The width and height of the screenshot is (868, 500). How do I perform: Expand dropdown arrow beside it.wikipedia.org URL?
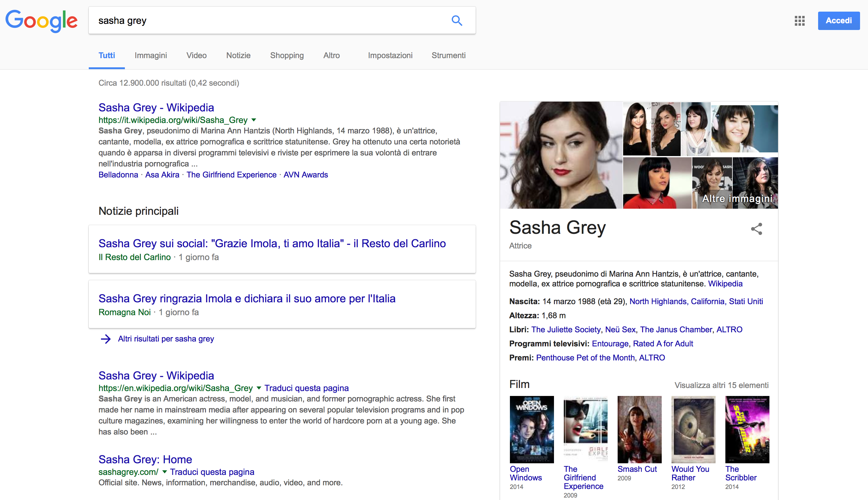[x=254, y=120]
